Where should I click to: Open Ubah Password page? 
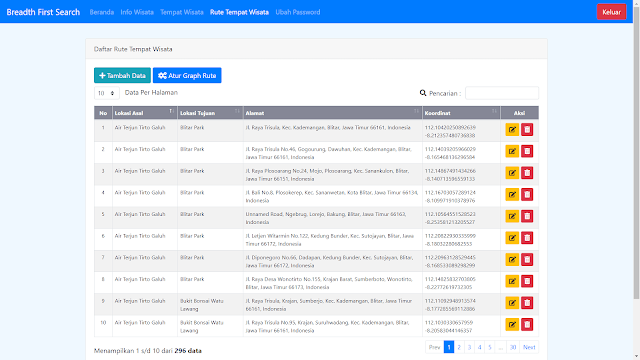click(x=298, y=12)
